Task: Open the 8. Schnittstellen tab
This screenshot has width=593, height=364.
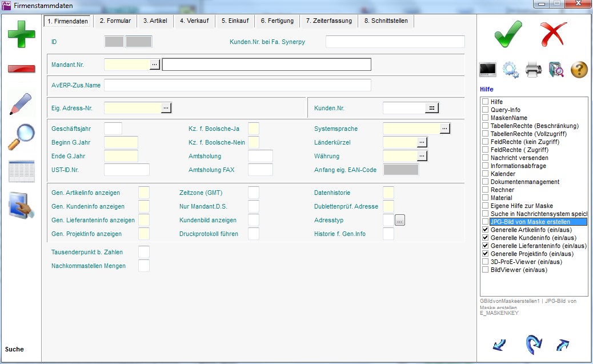Action: [x=386, y=21]
